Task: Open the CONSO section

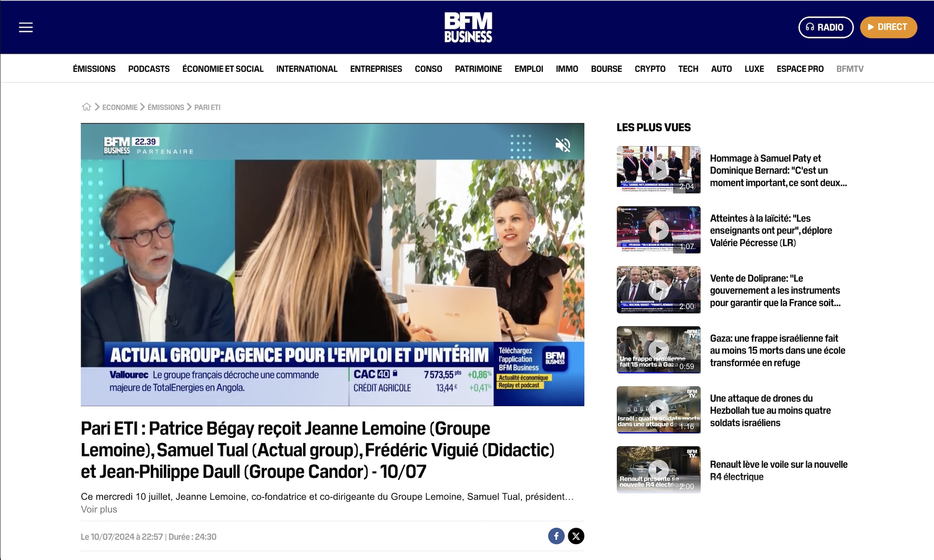Action: tap(428, 69)
